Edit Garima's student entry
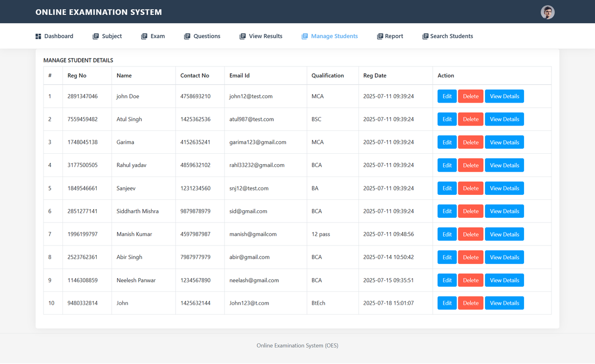The image size is (595, 364). pyautogui.click(x=447, y=142)
